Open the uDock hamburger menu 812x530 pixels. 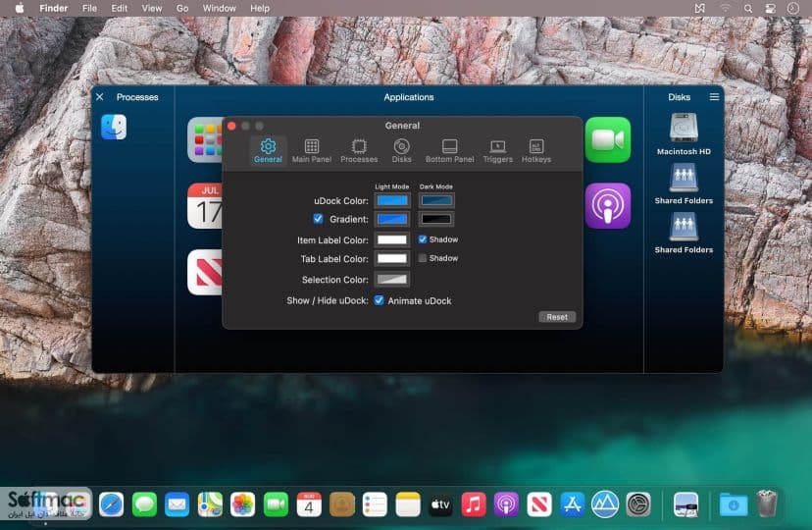(714, 97)
